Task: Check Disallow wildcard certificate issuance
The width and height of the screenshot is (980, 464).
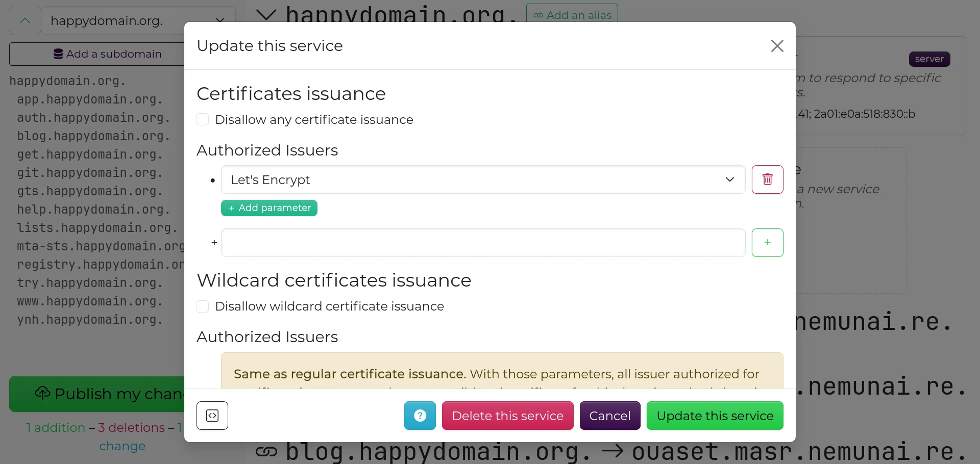Action: (203, 306)
